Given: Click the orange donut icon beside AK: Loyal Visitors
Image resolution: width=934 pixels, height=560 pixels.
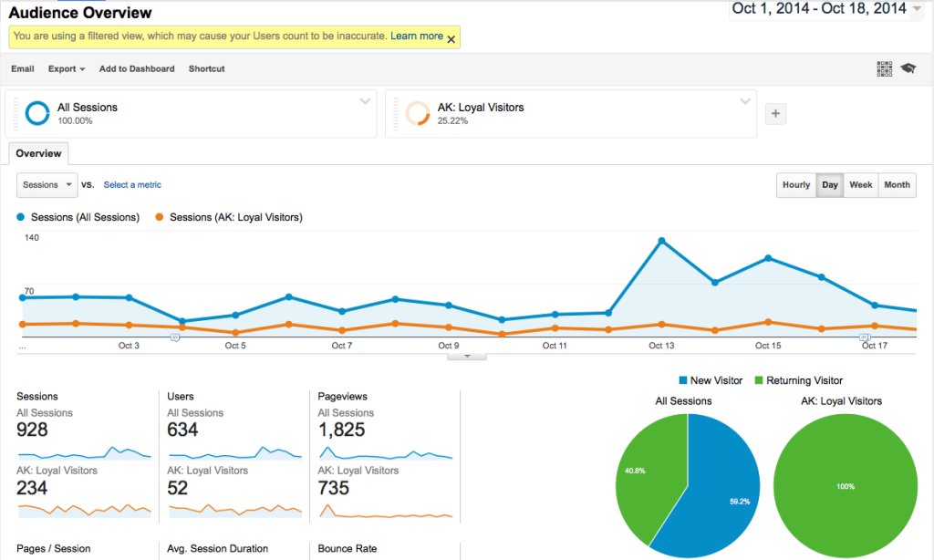Looking at the screenshot, I should point(418,113).
